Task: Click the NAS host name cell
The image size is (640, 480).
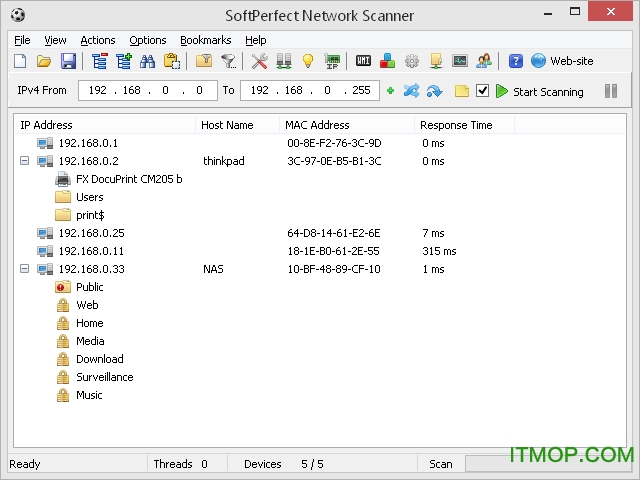Action: coord(213,269)
